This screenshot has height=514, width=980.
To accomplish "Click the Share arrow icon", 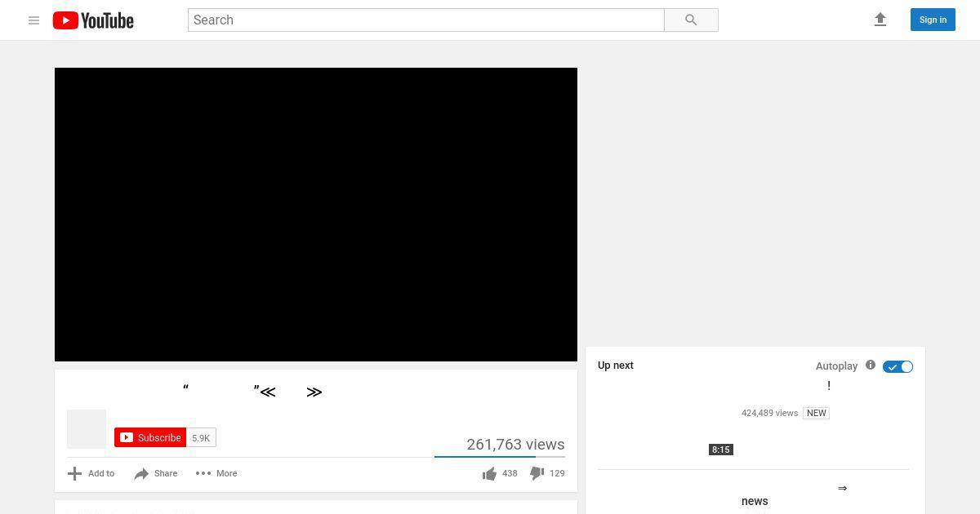I will (141, 473).
